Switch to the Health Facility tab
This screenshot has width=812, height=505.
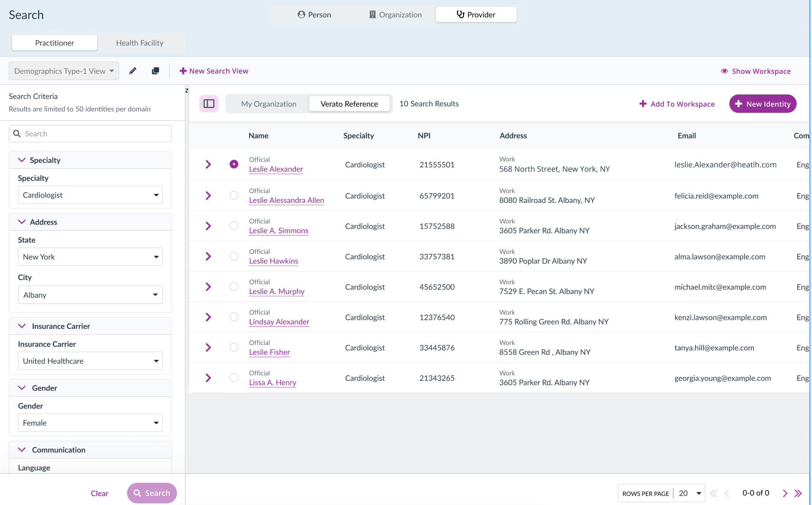coord(140,43)
